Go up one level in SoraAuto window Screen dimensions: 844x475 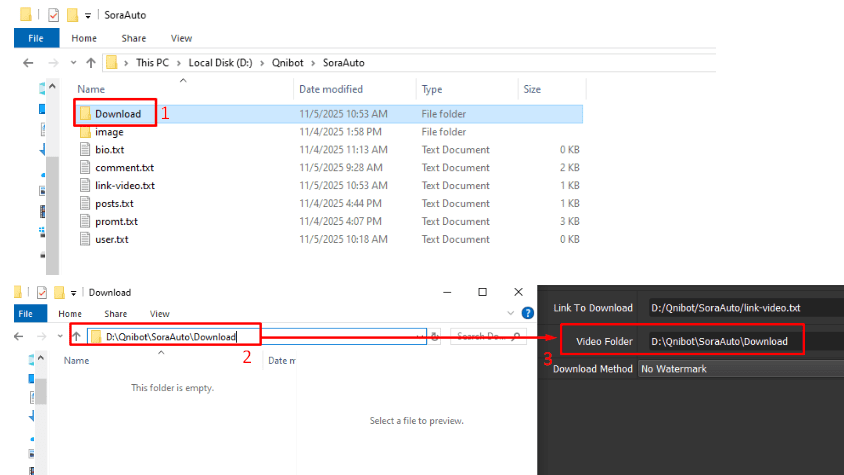click(91, 63)
